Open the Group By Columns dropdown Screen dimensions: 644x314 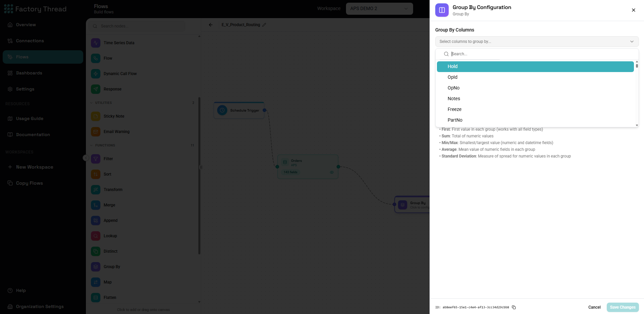coord(537,42)
